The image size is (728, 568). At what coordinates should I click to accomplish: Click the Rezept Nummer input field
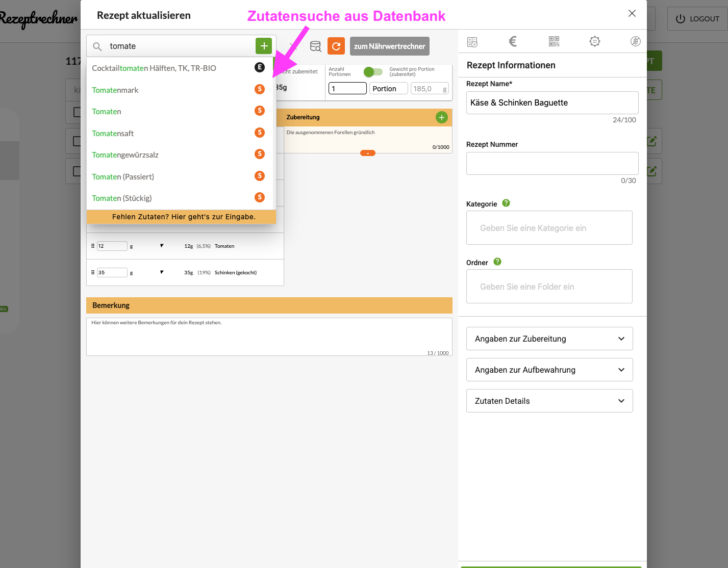click(552, 163)
